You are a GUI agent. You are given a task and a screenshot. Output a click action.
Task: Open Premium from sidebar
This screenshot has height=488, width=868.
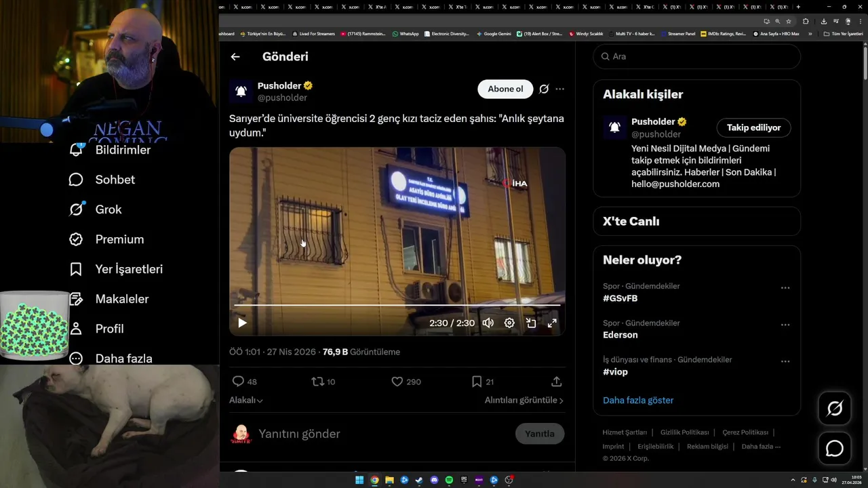click(x=106, y=239)
